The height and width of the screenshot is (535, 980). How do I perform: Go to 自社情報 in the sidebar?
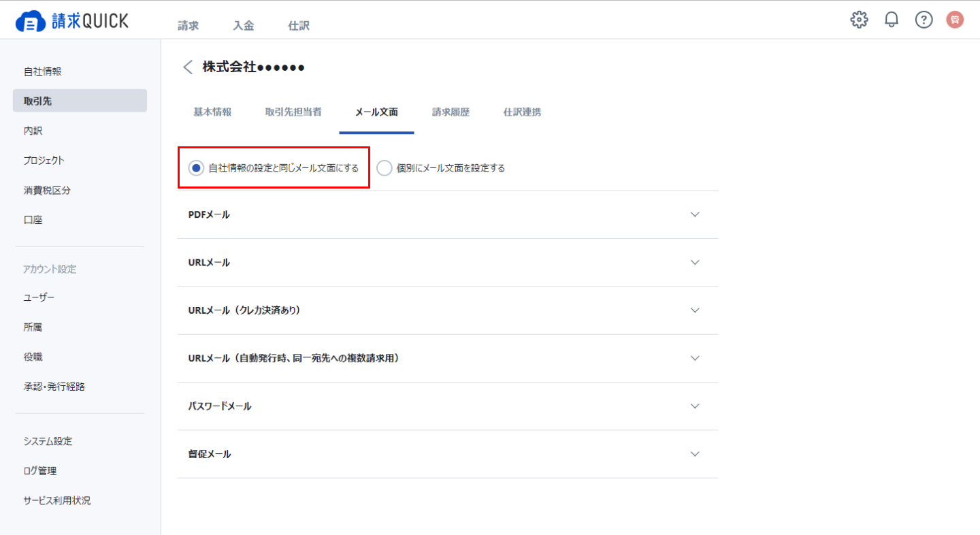coord(42,71)
